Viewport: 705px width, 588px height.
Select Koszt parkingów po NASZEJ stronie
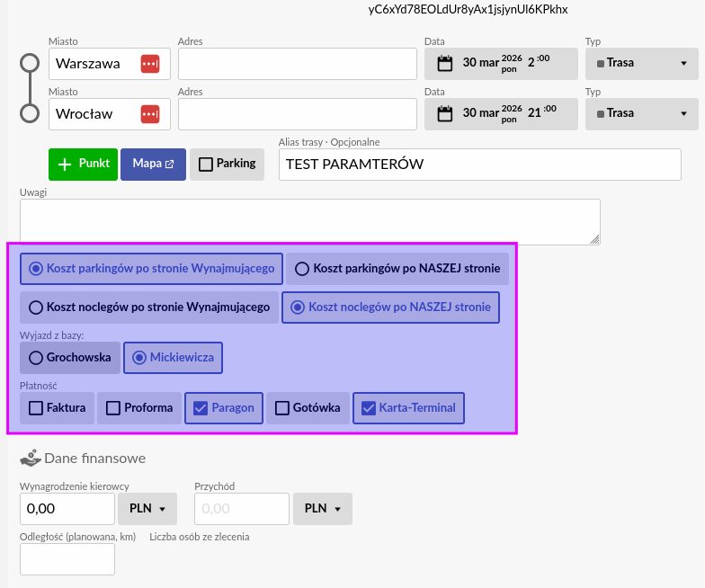(397, 269)
